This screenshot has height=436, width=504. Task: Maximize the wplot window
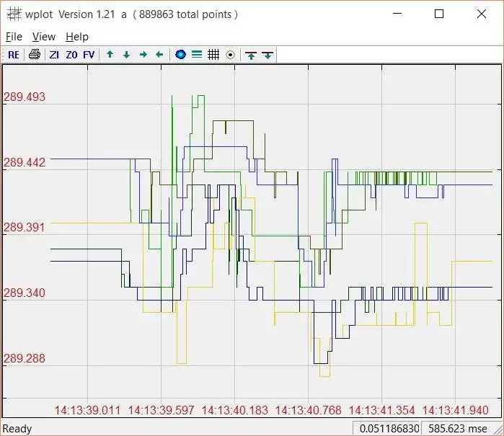coord(439,14)
